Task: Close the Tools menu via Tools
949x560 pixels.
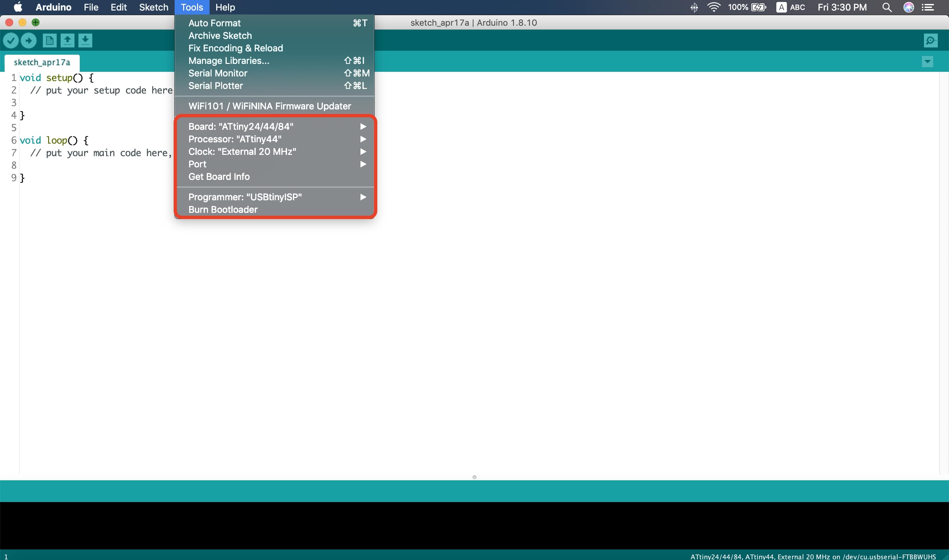Action: (192, 7)
